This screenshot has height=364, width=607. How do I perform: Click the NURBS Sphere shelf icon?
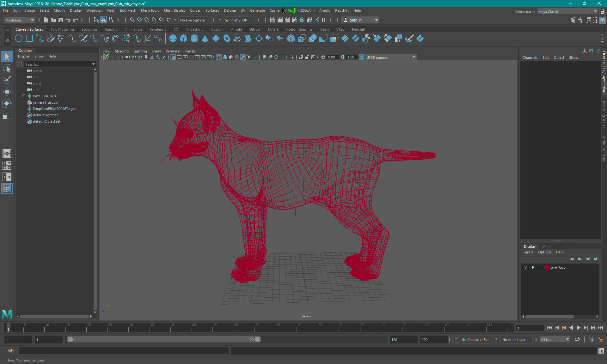(x=173, y=39)
